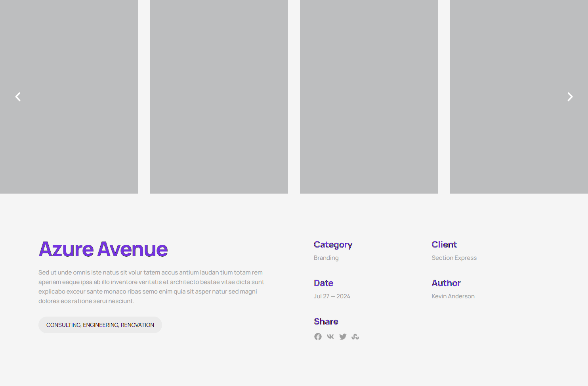Open the Engineering tag
Viewport: 588px width, 386px height.
click(x=100, y=325)
